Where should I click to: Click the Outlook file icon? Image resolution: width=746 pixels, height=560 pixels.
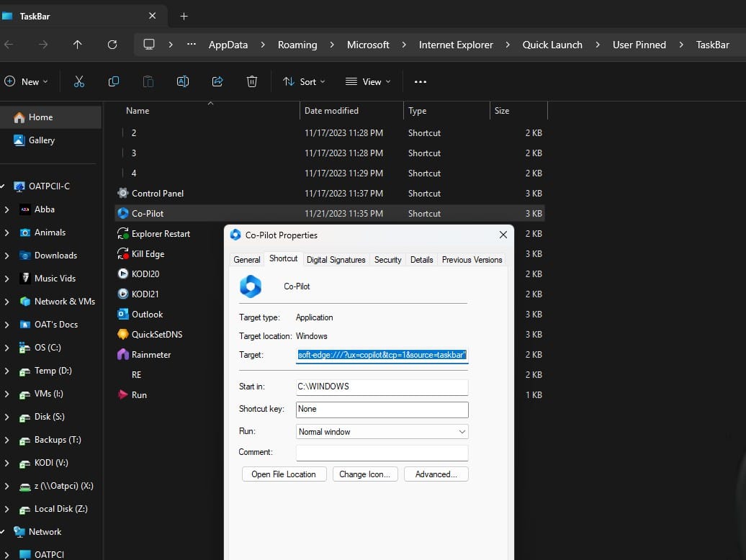[x=123, y=315]
